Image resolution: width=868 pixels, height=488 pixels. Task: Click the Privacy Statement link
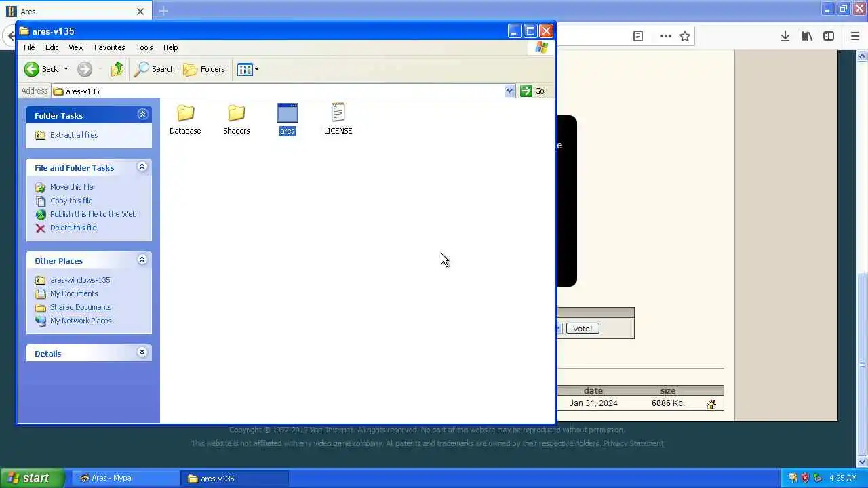coord(633,443)
